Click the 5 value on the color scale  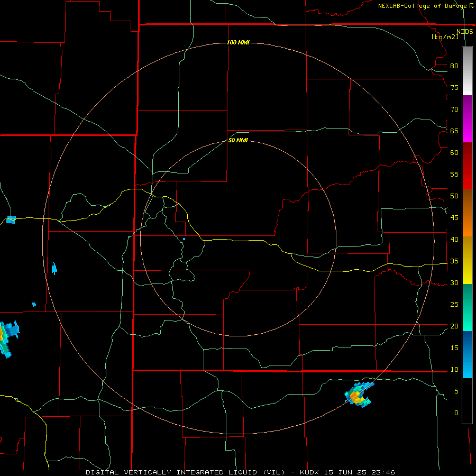click(456, 391)
